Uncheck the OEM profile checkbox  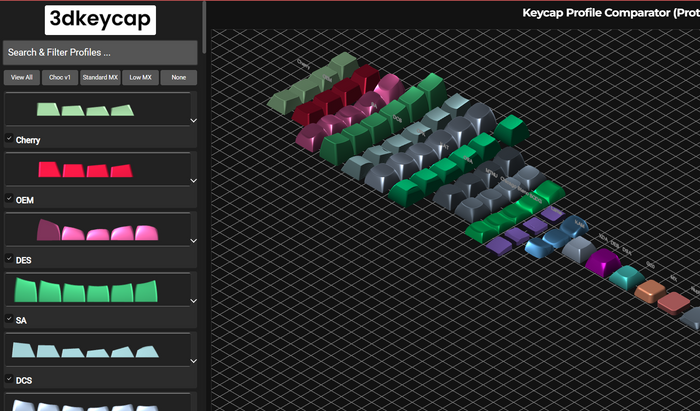coord(9,199)
